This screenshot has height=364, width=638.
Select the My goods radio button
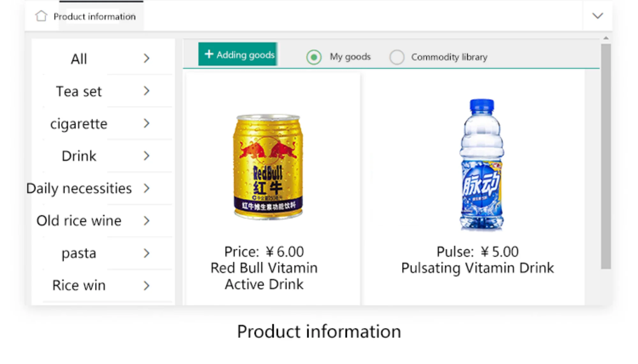point(314,57)
